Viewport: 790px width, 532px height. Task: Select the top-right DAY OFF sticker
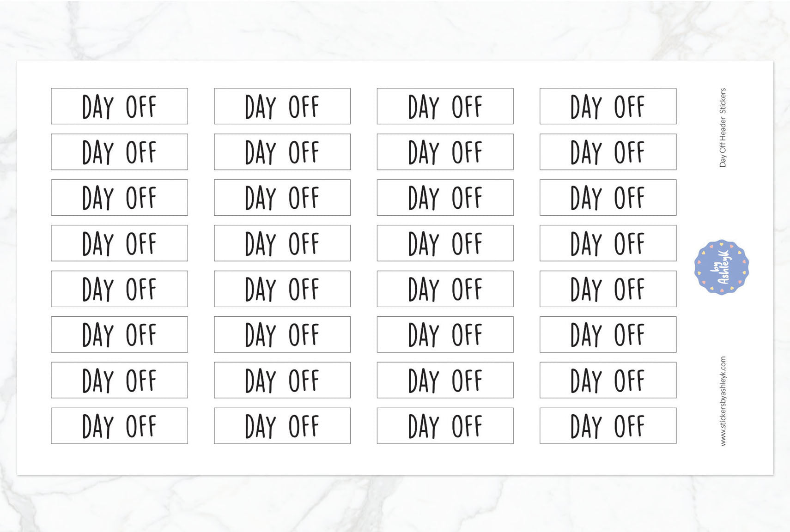(608, 106)
